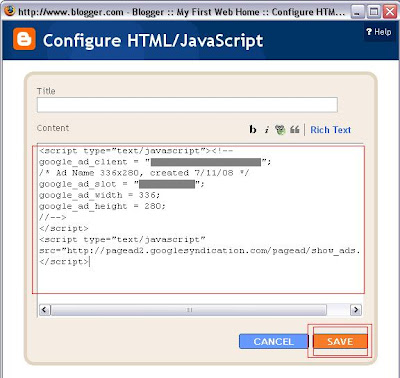The height and width of the screenshot is (378, 400).
Task: Maximize the browser window
Action: (373, 12)
